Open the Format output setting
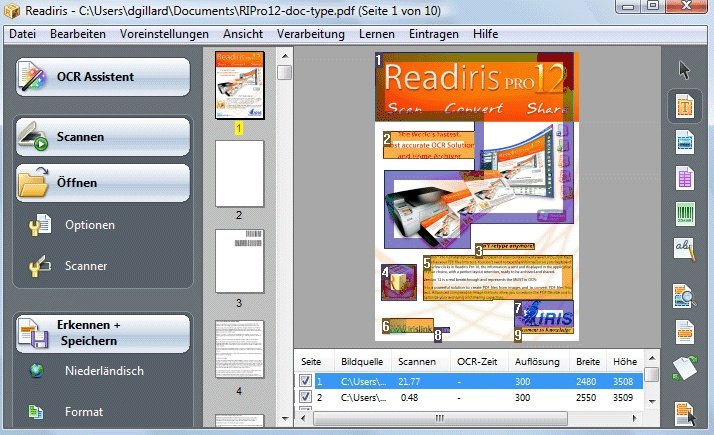Image resolution: width=714 pixels, height=435 pixels. coord(84,411)
